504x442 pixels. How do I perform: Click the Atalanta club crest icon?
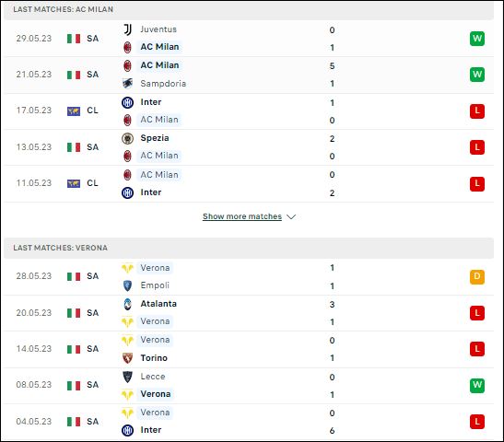[127, 304]
